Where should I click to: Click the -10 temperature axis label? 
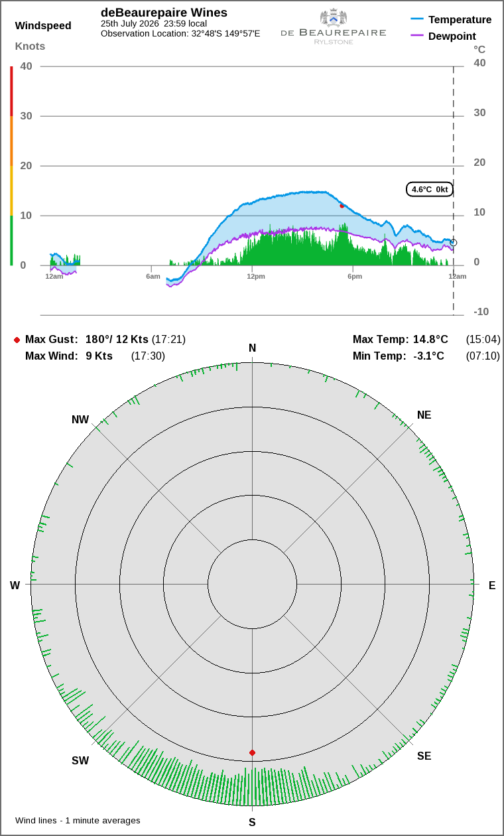[x=481, y=311]
